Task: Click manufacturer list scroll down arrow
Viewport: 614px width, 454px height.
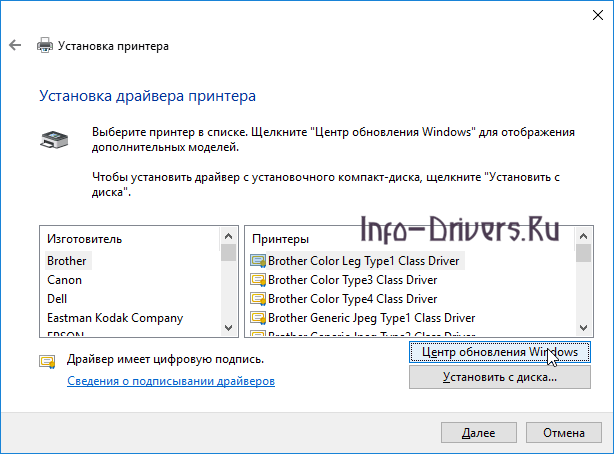Action: [228, 327]
